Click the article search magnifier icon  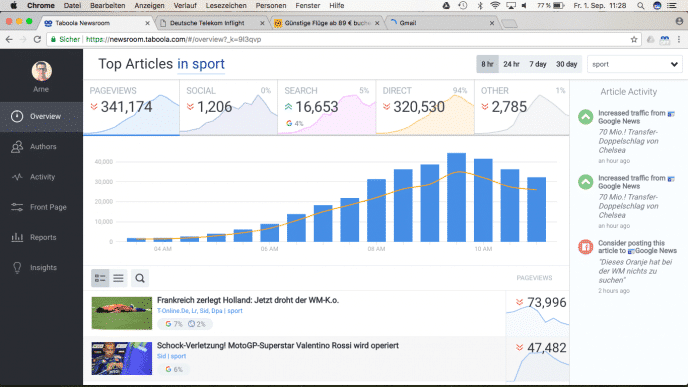(x=140, y=278)
